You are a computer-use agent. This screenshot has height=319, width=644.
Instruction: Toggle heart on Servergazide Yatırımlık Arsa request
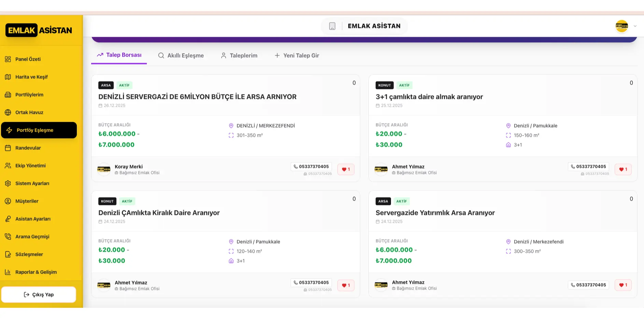click(x=623, y=285)
